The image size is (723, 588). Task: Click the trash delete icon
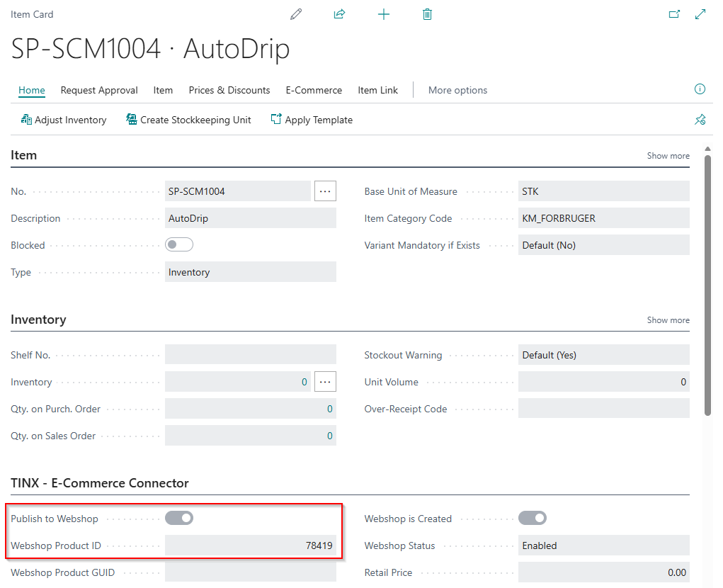pyautogui.click(x=428, y=14)
